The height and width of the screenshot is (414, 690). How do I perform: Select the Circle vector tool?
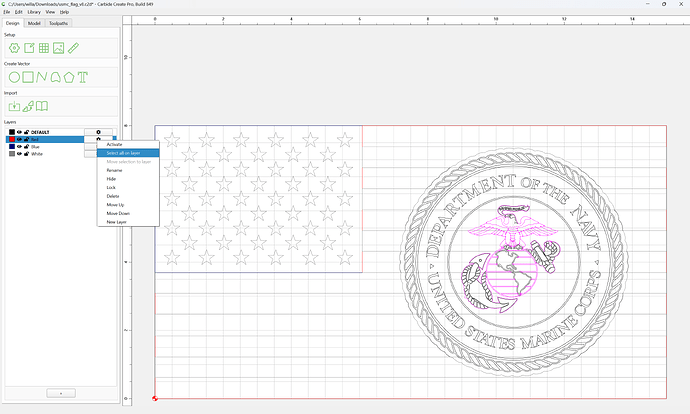tap(14, 77)
